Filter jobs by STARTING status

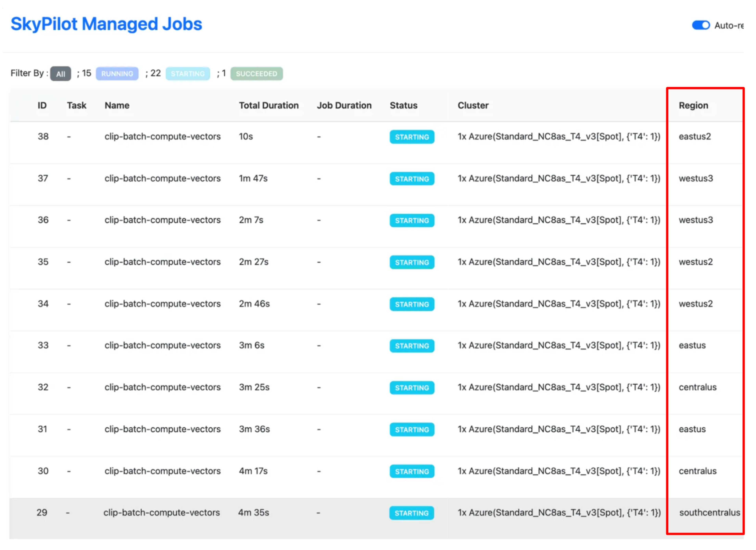(188, 74)
